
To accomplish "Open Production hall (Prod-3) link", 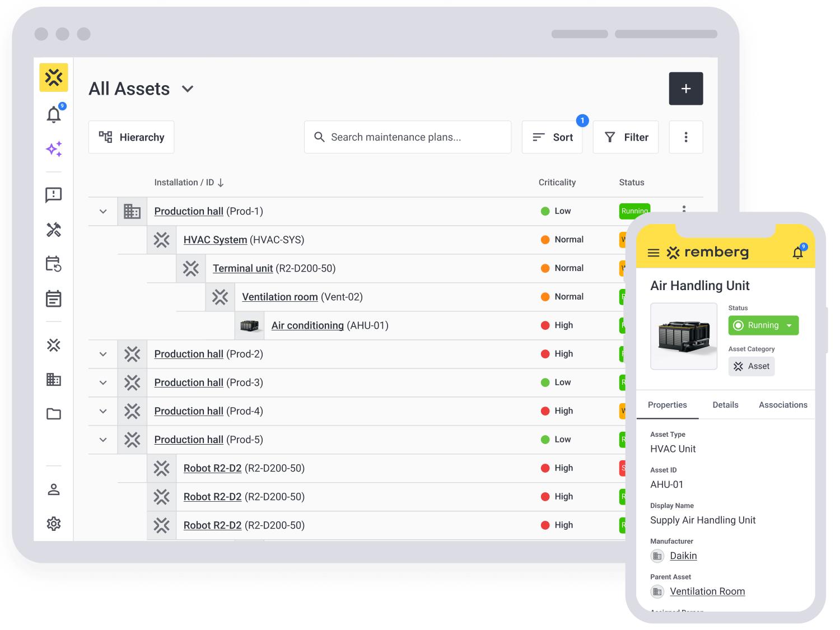I will click(189, 382).
